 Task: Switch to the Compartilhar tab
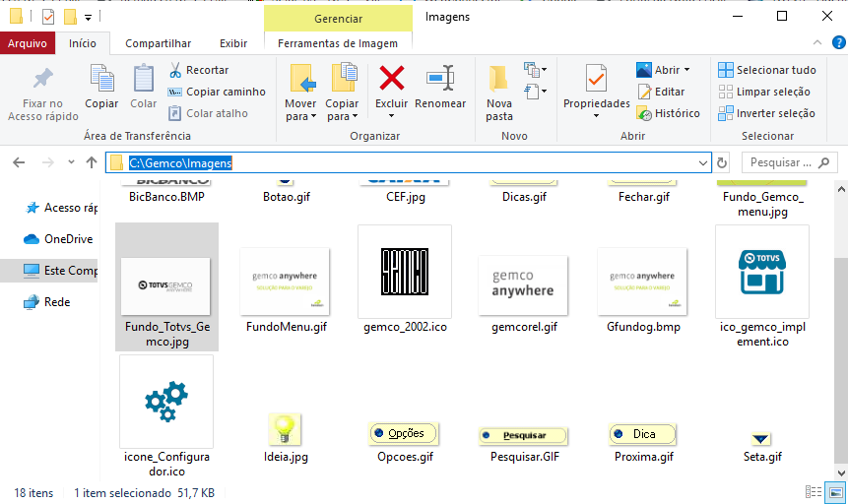pyautogui.click(x=158, y=43)
